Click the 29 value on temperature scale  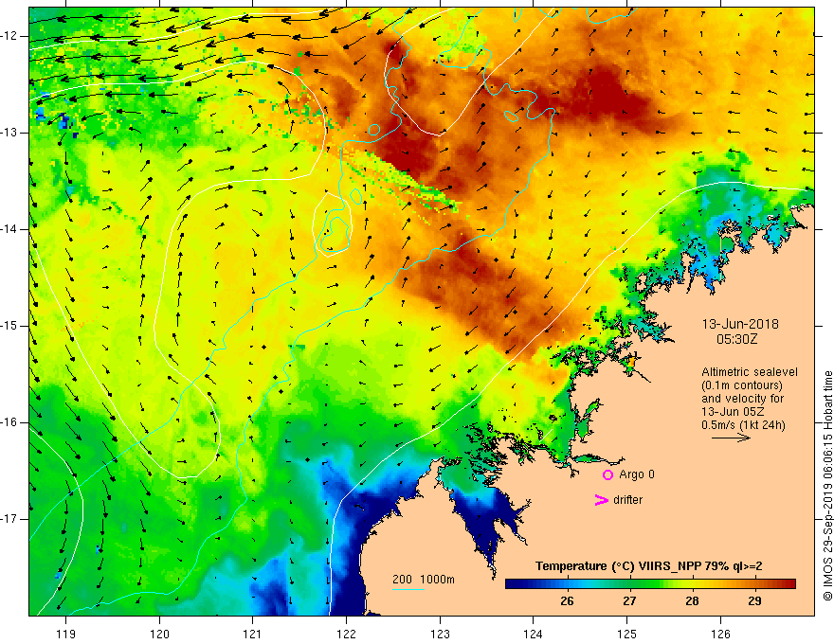(754, 601)
